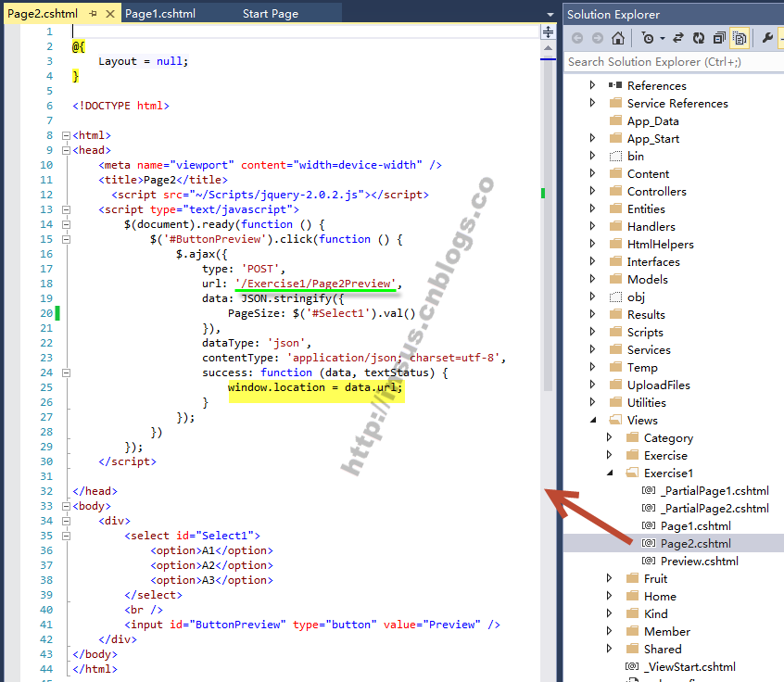Select the Temp folder
Image resolution: width=784 pixels, height=682 pixels.
pos(642,368)
